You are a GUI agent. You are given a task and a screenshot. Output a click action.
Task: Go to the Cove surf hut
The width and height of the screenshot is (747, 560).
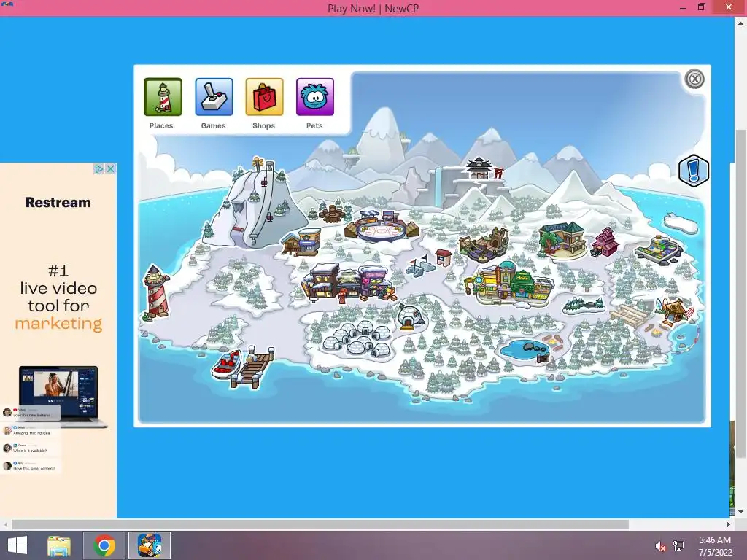(674, 311)
